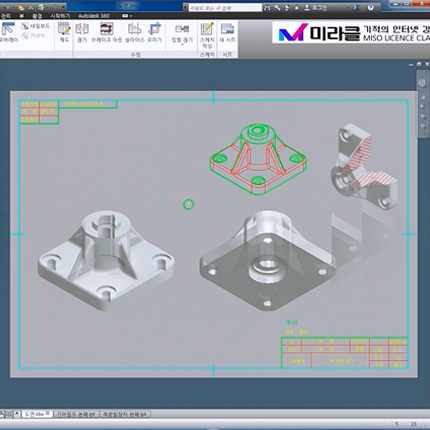Open the View (뷰) ribbon tab

(21, 16)
